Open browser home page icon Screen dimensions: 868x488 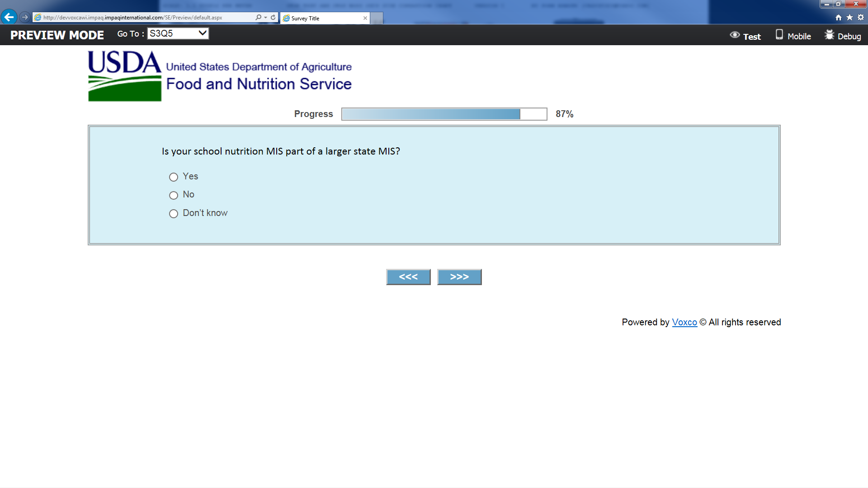(839, 17)
